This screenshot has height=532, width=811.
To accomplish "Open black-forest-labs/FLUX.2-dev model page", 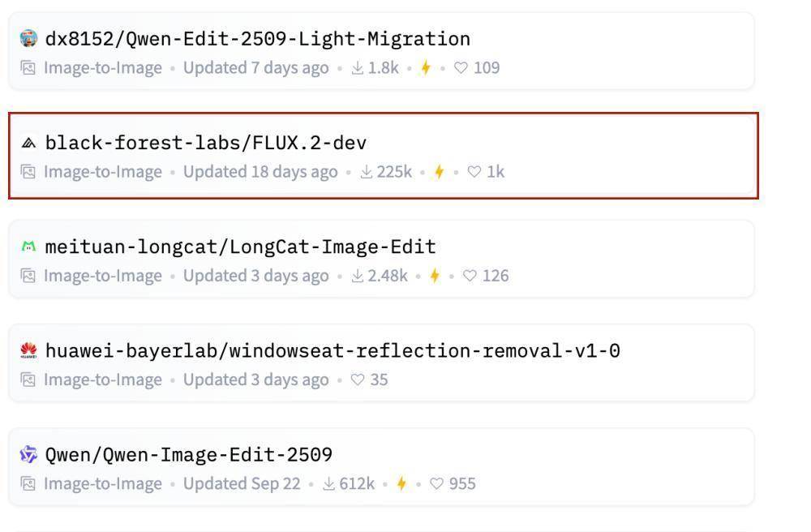I will pos(206,144).
